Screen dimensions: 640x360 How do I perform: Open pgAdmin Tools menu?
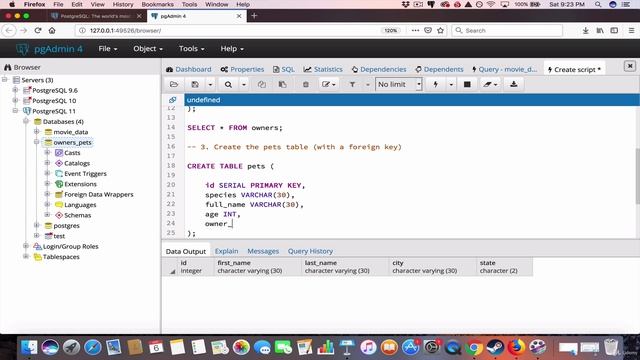191,49
